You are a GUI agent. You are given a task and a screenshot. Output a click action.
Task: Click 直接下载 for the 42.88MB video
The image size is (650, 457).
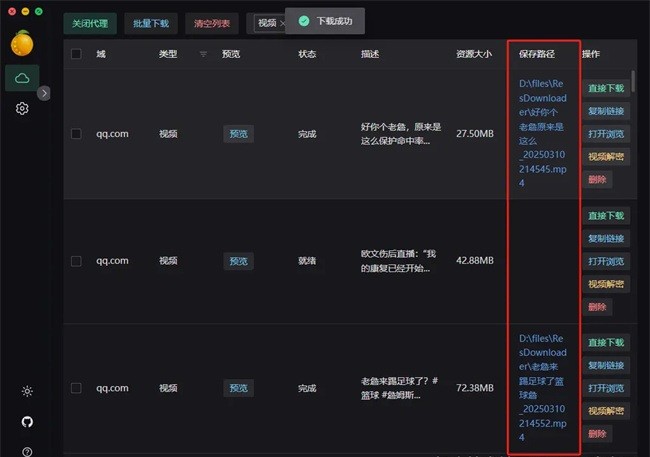(x=605, y=216)
